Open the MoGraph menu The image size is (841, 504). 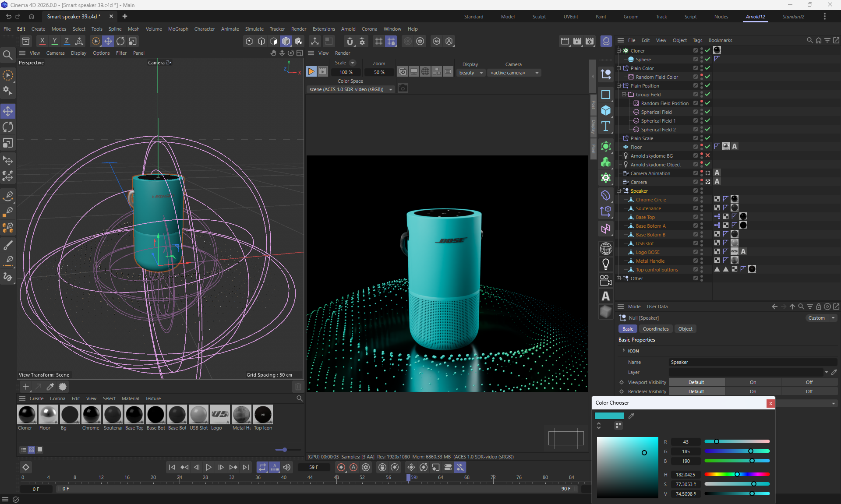pyautogui.click(x=178, y=29)
